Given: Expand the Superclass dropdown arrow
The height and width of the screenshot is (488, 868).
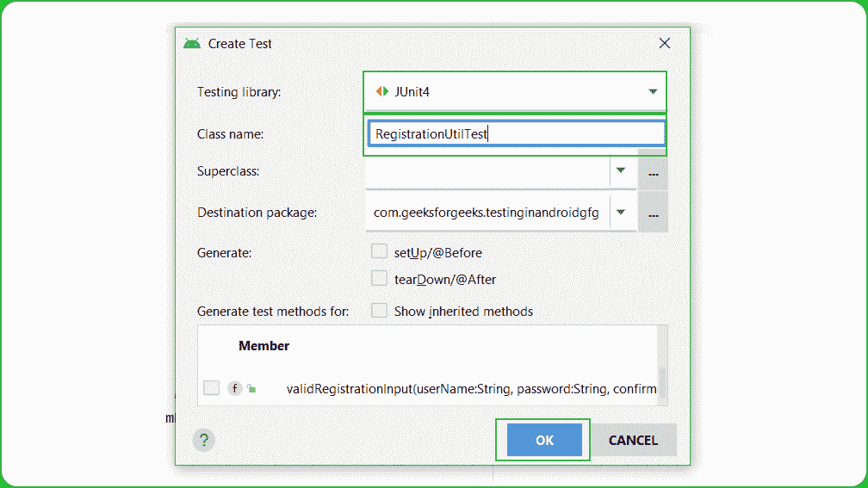Looking at the screenshot, I should (620, 170).
